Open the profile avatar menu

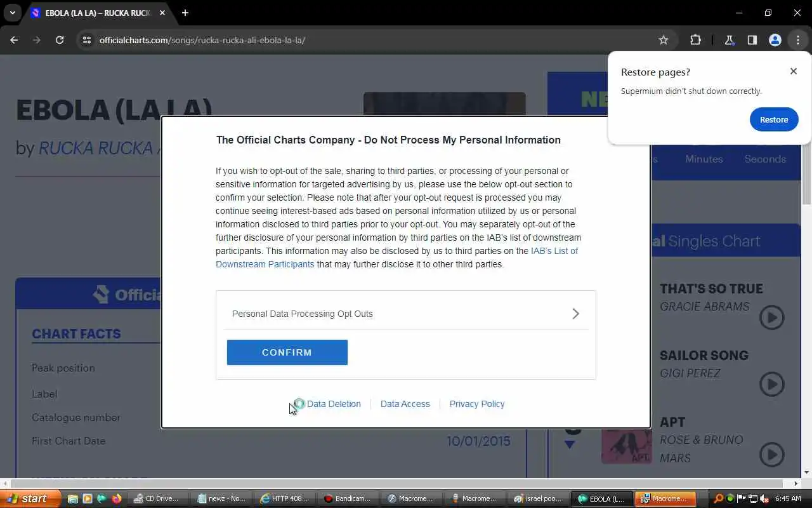tap(775, 40)
